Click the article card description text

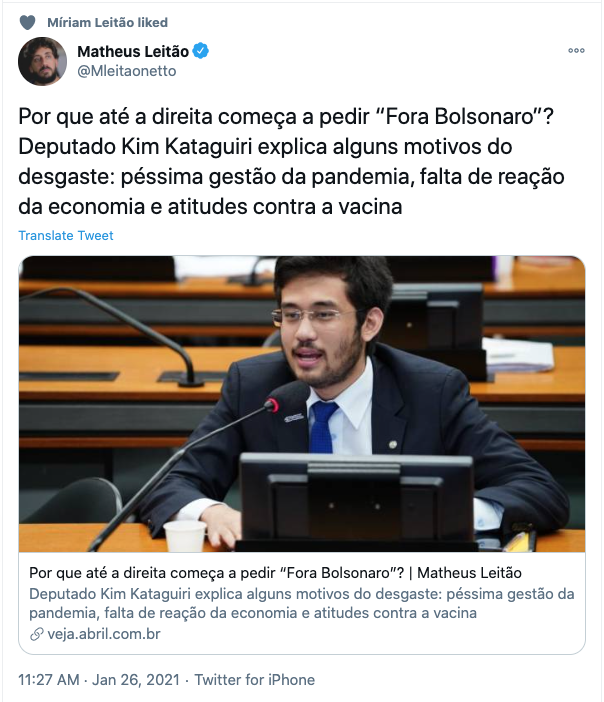[x=302, y=603]
